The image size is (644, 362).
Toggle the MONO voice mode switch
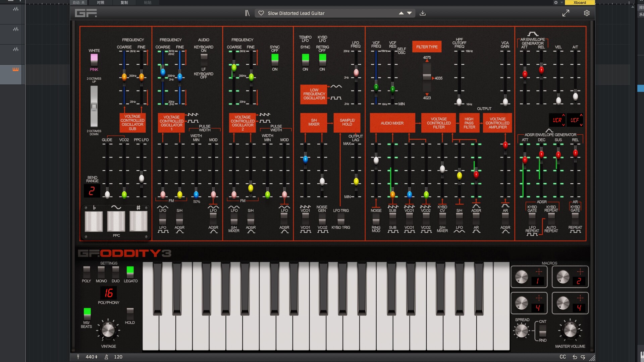point(101,271)
